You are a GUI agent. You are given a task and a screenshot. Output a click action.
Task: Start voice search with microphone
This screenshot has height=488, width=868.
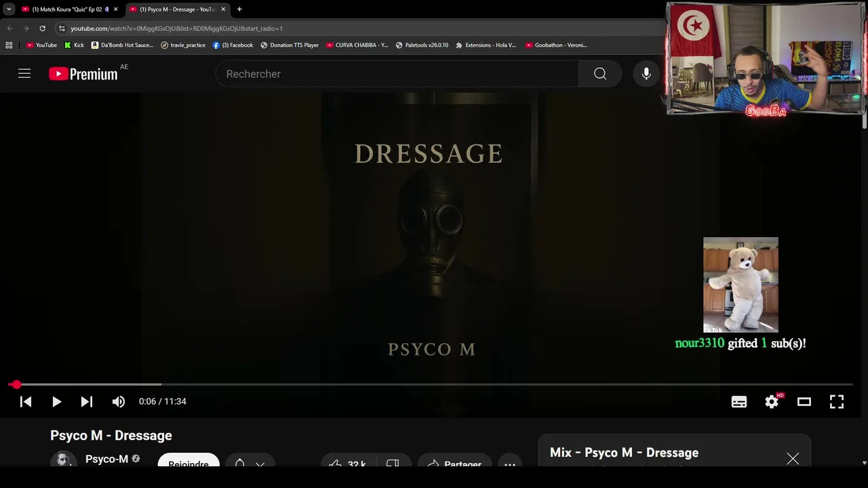point(646,74)
